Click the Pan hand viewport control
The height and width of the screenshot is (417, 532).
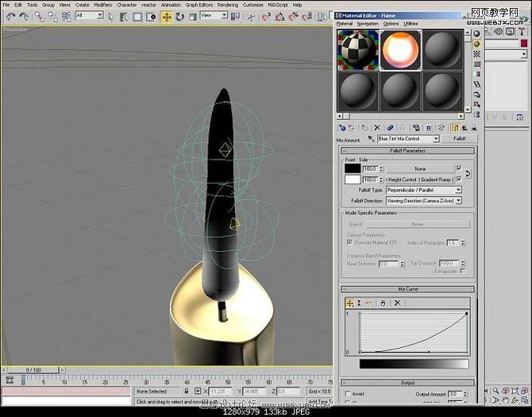coord(506,400)
